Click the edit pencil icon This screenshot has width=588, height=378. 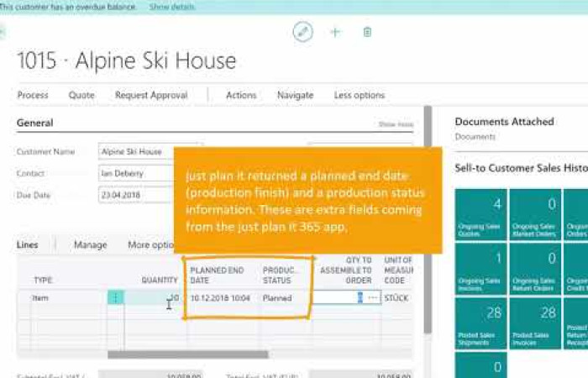tap(302, 32)
